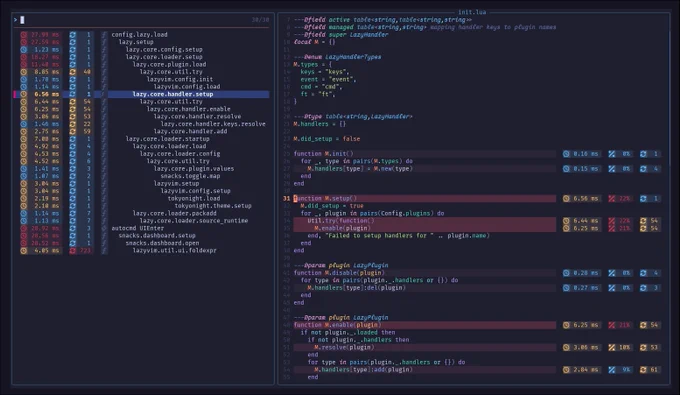
Task: Select lazy.core.loader.config entry
Action: tap(180, 153)
